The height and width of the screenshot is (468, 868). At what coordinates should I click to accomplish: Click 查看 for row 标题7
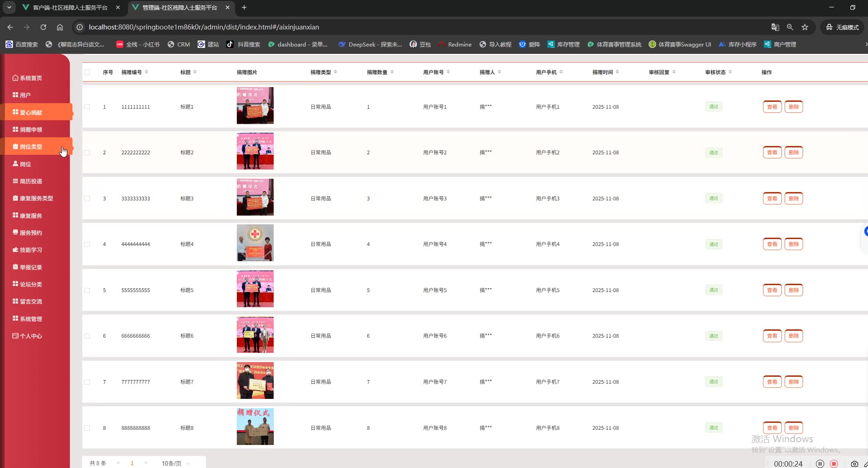tap(772, 382)
